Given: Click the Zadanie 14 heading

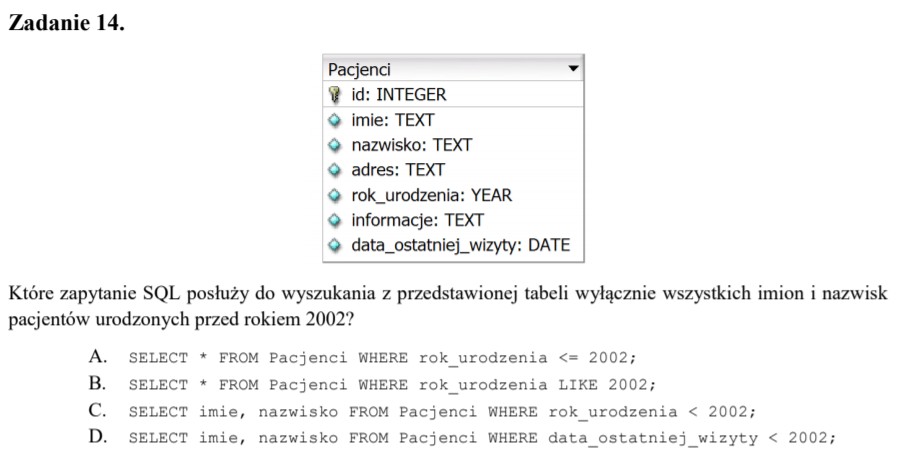Looking at the screenshot, I should (x=67, y=24).
